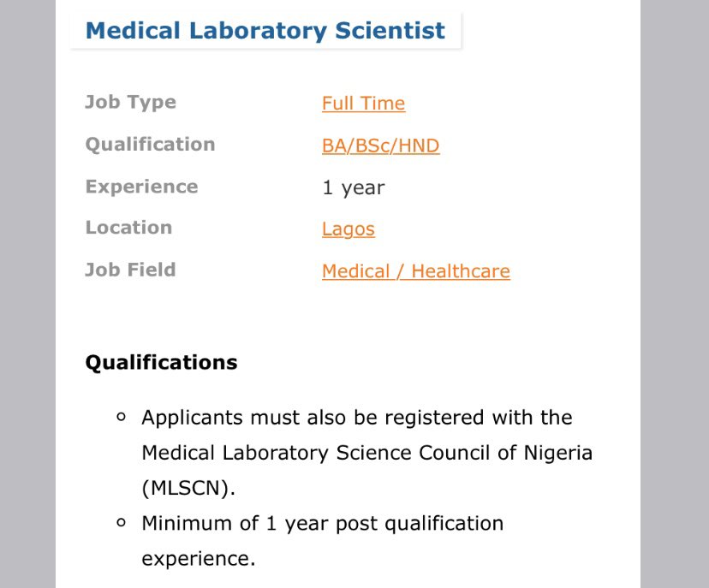The image size is (709, 588).
Task: Click the Job Type label
Action: [131, 103]
